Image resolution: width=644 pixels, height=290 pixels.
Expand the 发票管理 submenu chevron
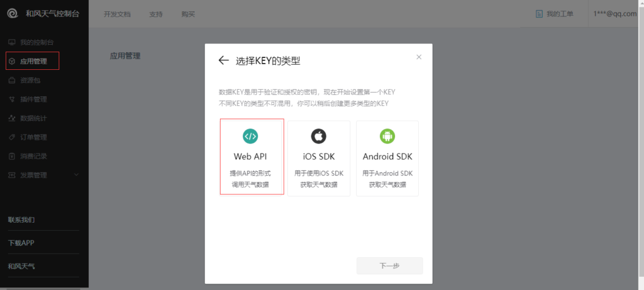point(76,175)
